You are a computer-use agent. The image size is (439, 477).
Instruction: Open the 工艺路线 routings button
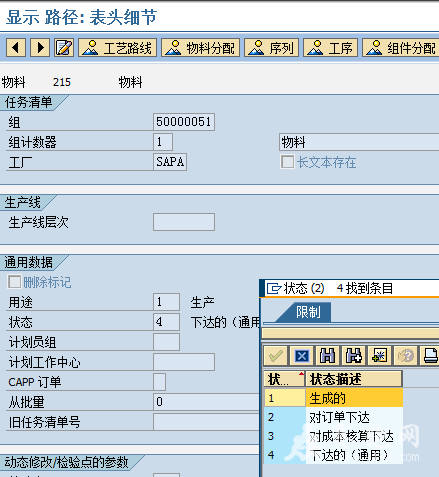[x=118, y=48]
